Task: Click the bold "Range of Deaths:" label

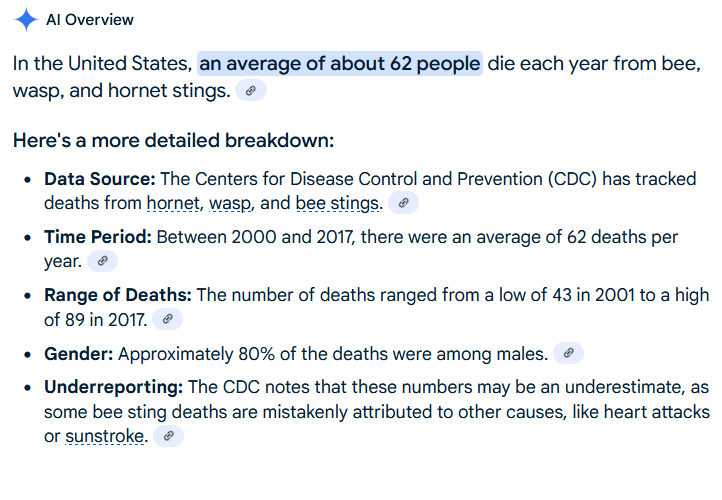Action: click(118, 296)
